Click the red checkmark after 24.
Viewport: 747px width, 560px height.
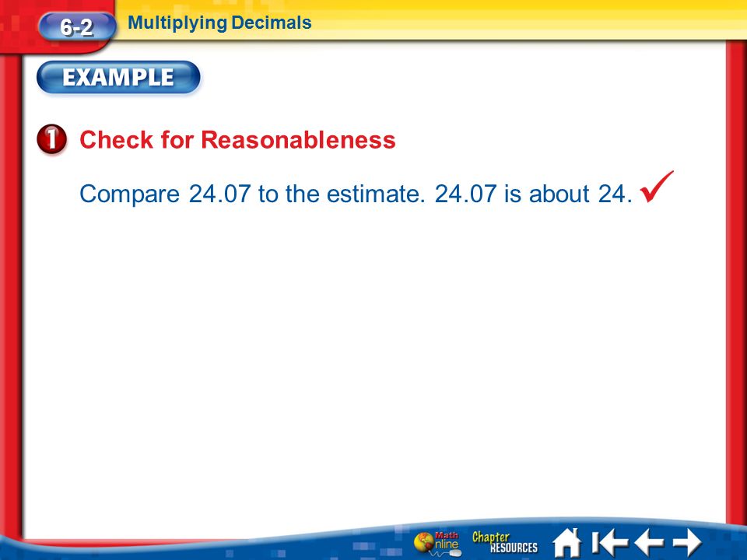(x=657, y=187)
